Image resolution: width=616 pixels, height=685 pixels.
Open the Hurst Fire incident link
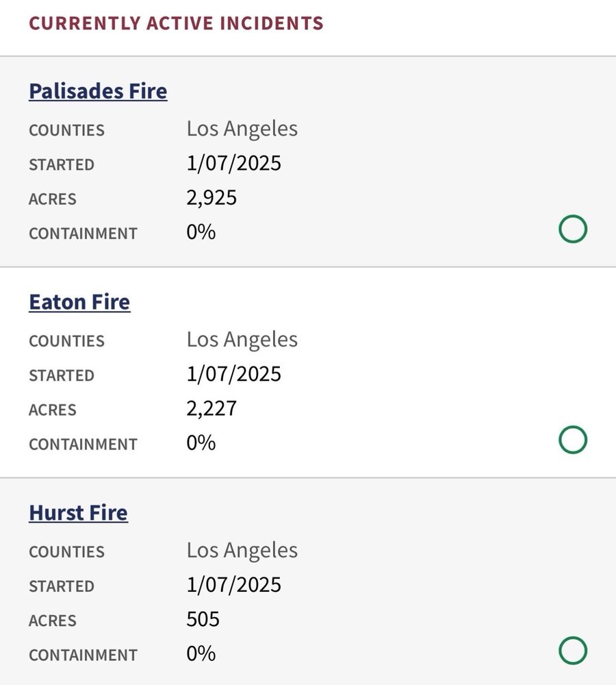tap(78, 513)
